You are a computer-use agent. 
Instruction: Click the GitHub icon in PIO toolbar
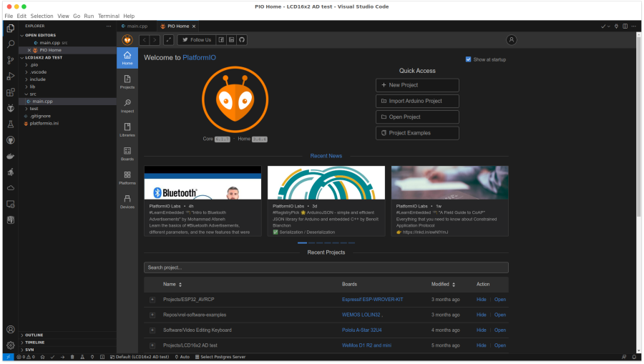[242, 40]
